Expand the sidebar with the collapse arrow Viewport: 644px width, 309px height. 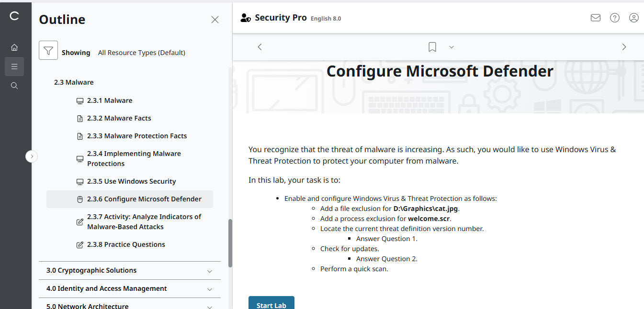click(32, 156)
